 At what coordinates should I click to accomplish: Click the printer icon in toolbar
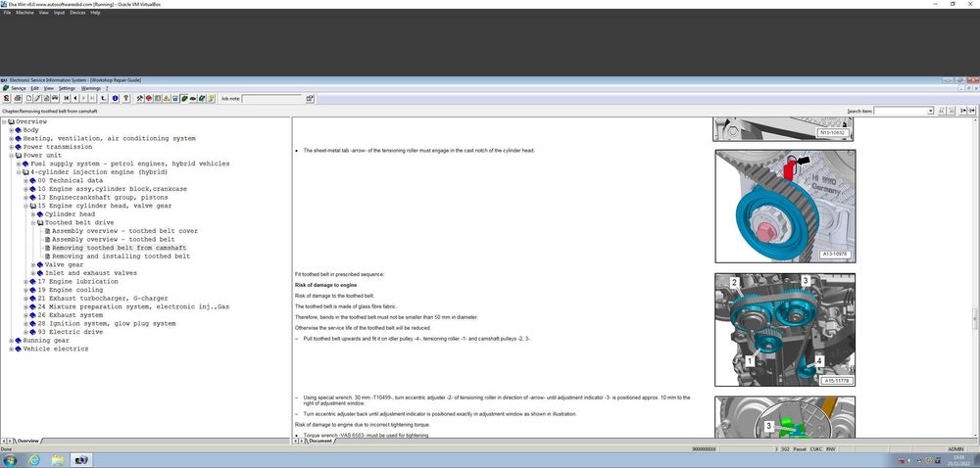18,98
